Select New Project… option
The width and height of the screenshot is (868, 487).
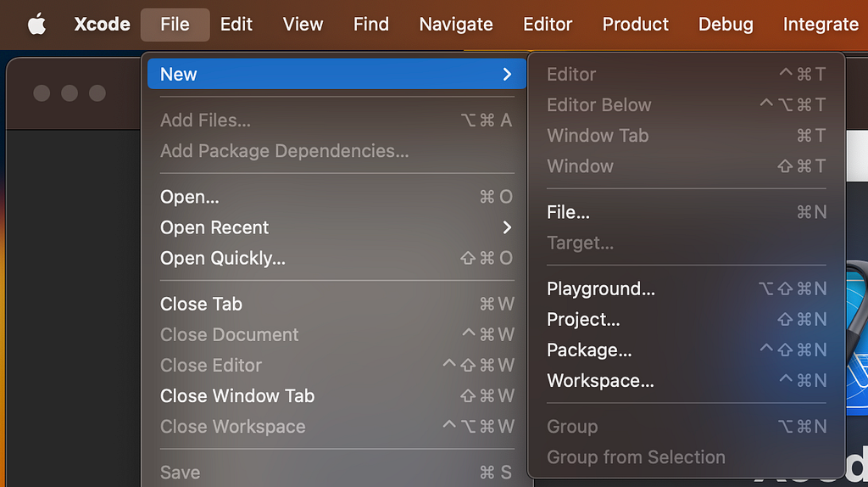[x=583, y=320]
